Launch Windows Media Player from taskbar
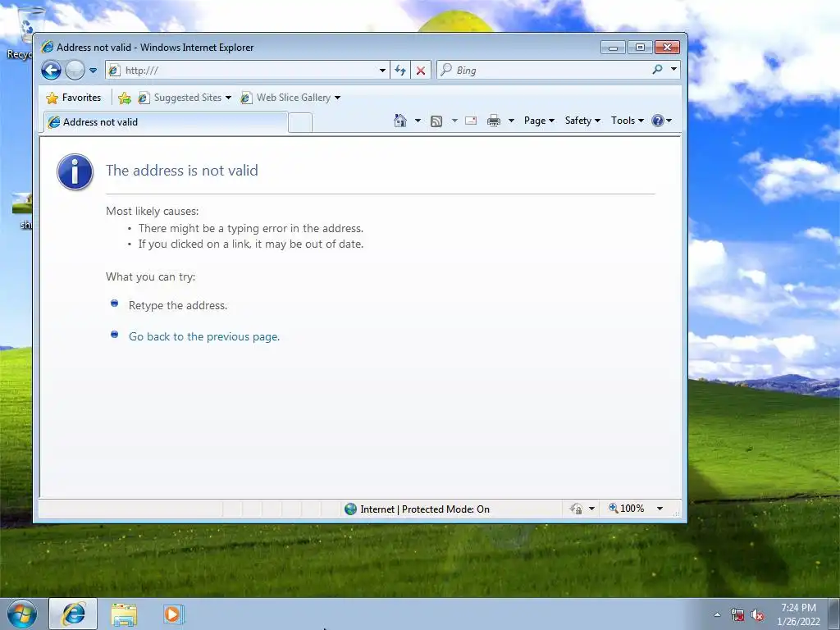The width and height of the screenshot is (840, 630). [174, 614]
